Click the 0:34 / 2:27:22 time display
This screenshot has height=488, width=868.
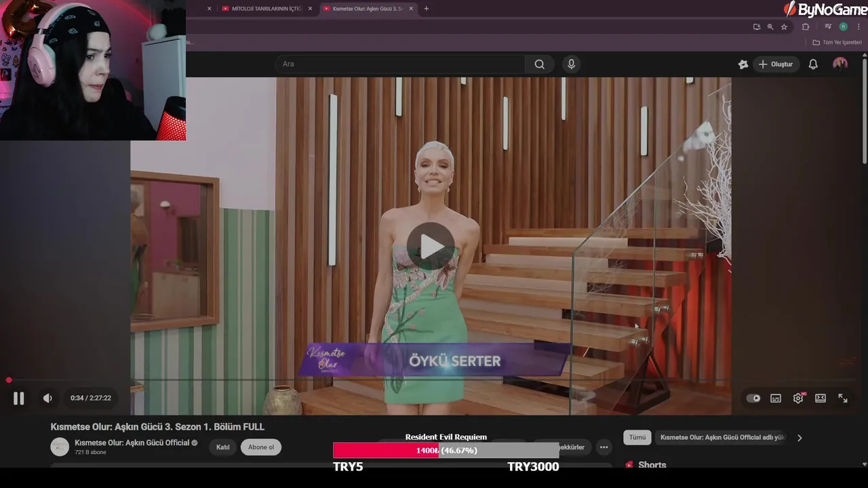(91, 399)
